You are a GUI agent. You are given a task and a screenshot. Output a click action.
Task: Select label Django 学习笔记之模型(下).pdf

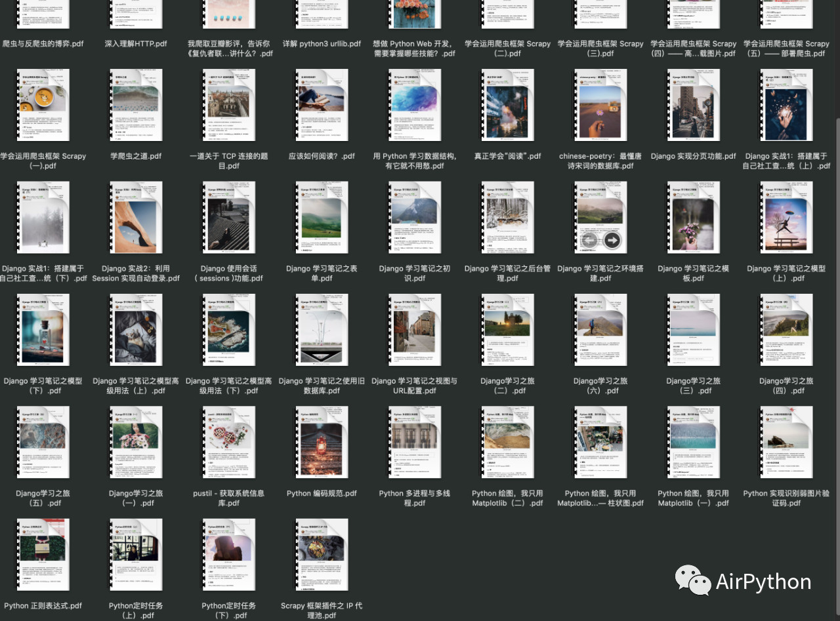click(x=43, y=386)
